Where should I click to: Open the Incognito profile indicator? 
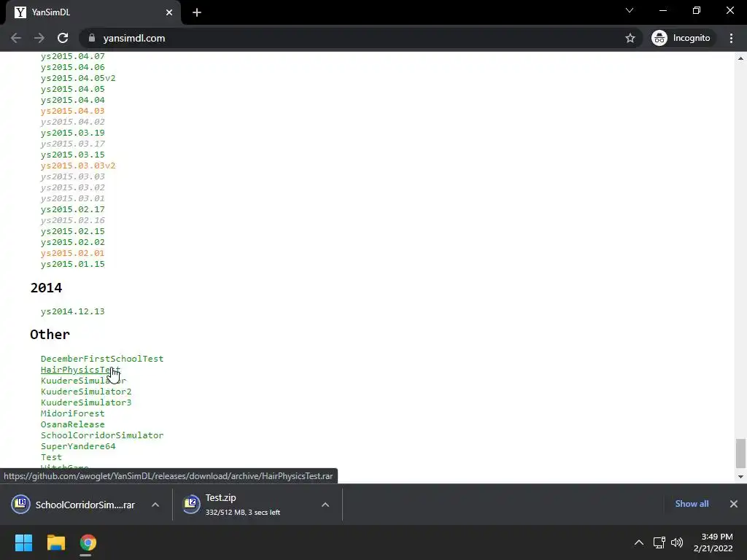coord(681,38)
